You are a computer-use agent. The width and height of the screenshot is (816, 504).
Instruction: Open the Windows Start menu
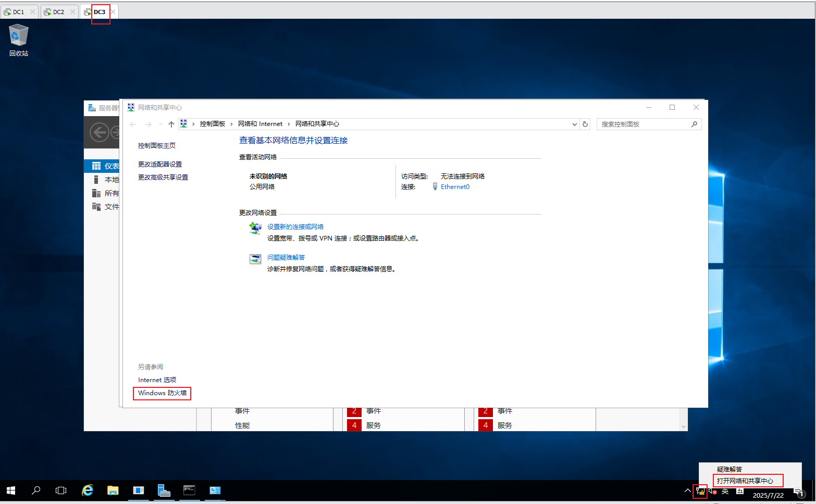tap(11, 490)
